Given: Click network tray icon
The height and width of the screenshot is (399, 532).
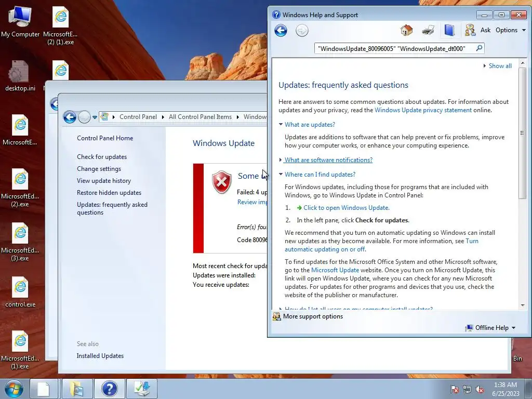Looking at the screenshot, I should click(467, 389).
